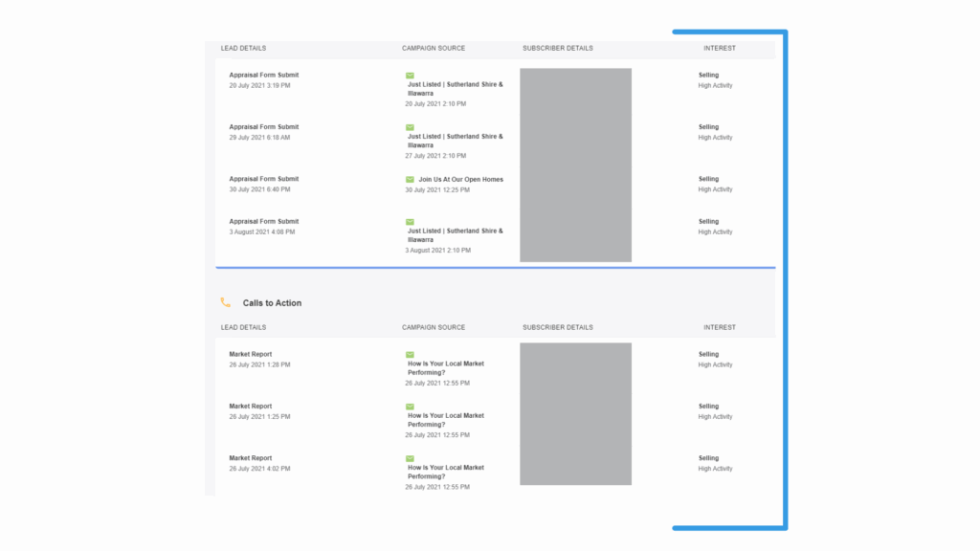Click the envelope icon for the 20 July 3:19 PM appraisal lead
The image size is (980, 551).
(x=410, y=76)
